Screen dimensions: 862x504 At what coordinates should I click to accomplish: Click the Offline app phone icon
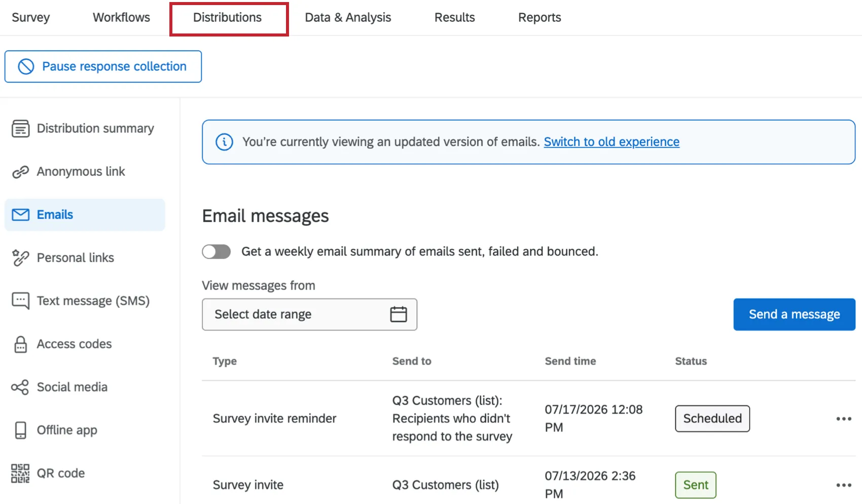(20, 430)
